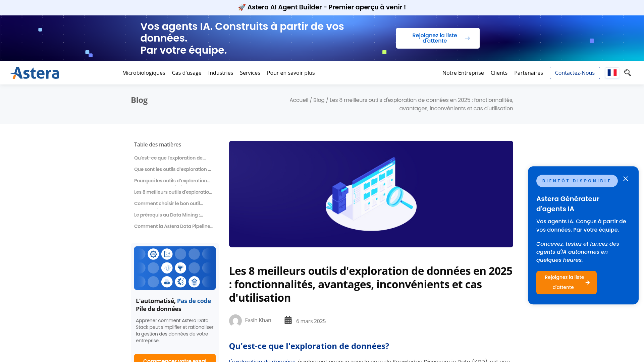Open the Cas d'usage menu
Viewport: 644px width, 362px height.
click(x=186, y=73)
